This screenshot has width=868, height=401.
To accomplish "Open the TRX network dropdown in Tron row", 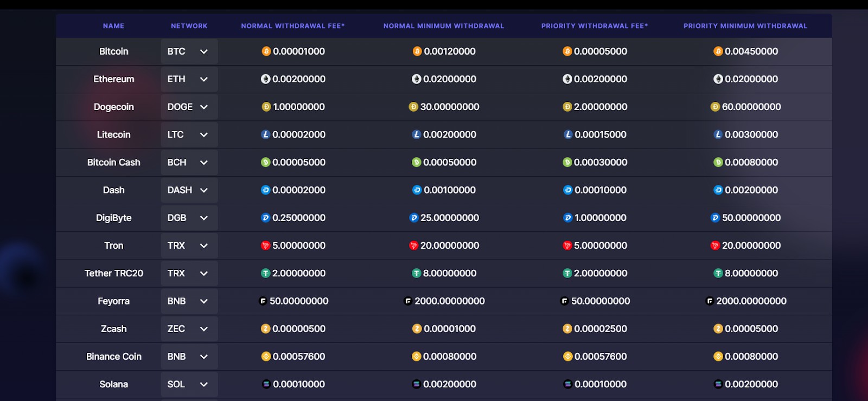I will tap(189, 245).
